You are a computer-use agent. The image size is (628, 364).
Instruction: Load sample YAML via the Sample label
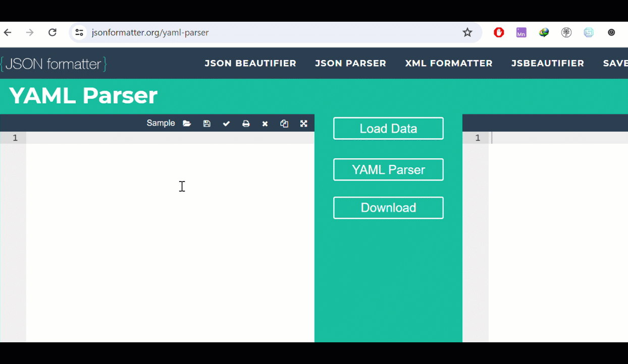[x=161, y=123]
